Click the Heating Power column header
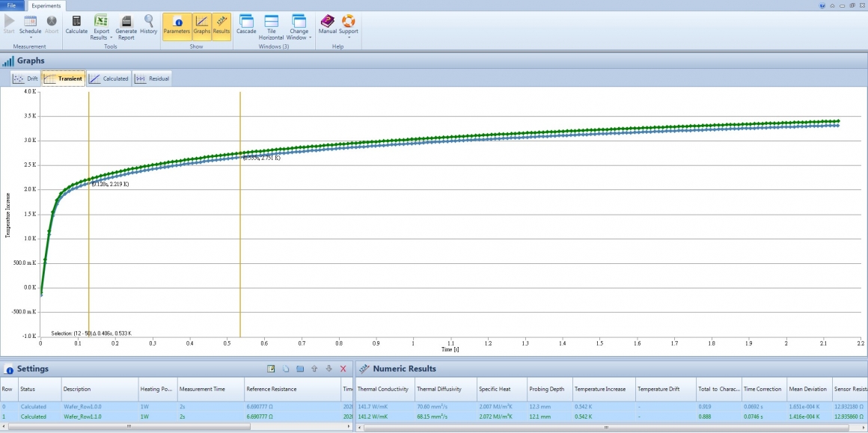 (x=158, y=390)
